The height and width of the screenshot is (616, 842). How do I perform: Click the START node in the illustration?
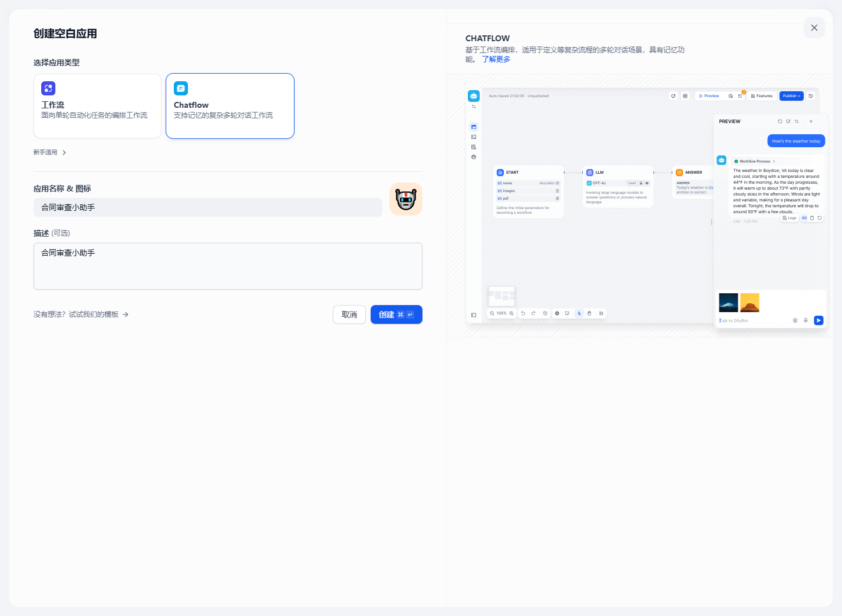point(529,192)
